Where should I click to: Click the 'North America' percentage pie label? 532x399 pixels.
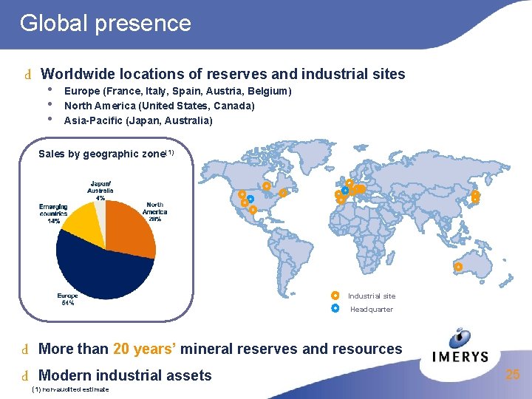coord(154,212)
